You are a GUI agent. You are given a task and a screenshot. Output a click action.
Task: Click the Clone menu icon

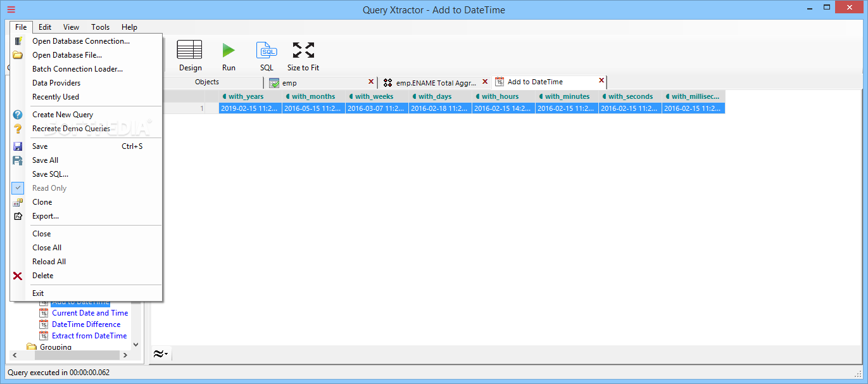pos(18,202)
